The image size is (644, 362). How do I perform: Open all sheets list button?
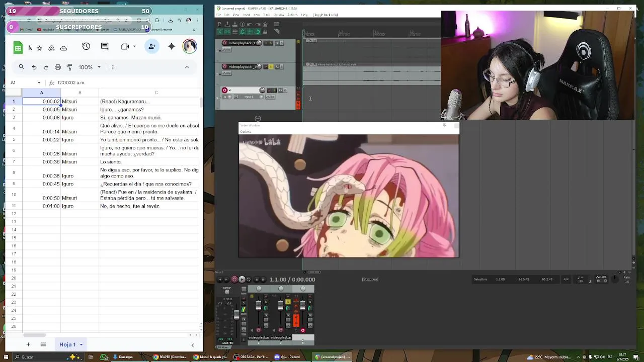(43, 344)
